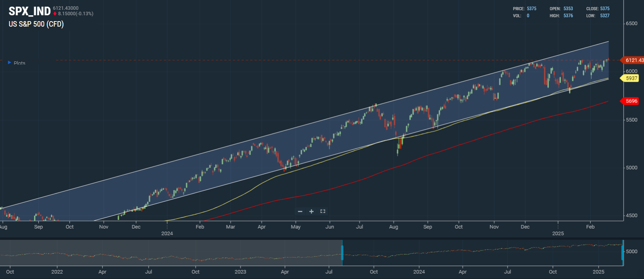
Task: Click the CLOSE value 5375
Action: tap(605, 9)
